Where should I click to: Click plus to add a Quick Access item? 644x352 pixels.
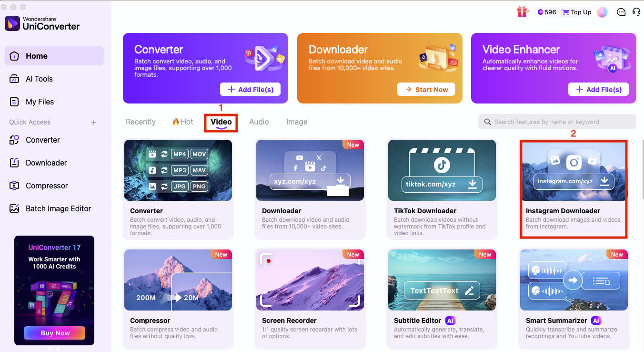[x=93, y=122]
